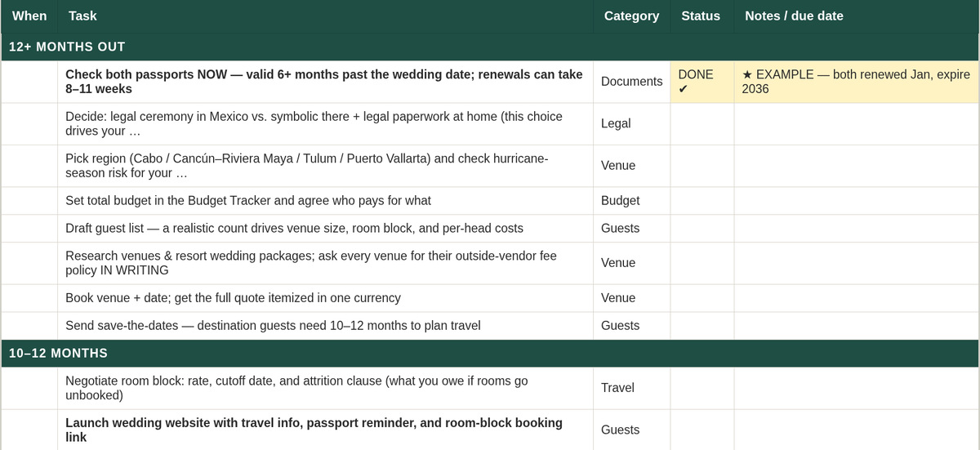
Task: Click the Guests category for Launch wedding website row
Action: 632,430
